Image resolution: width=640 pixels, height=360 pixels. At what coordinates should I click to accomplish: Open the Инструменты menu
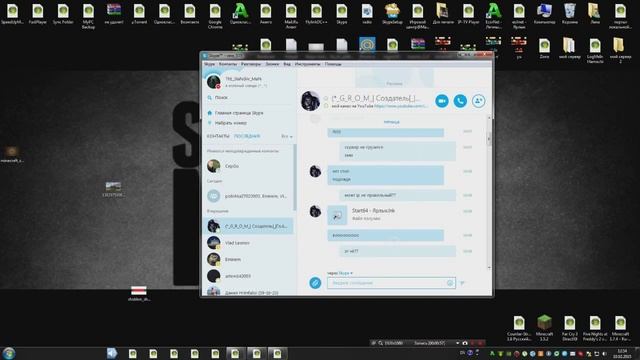(x=307, y=64)
